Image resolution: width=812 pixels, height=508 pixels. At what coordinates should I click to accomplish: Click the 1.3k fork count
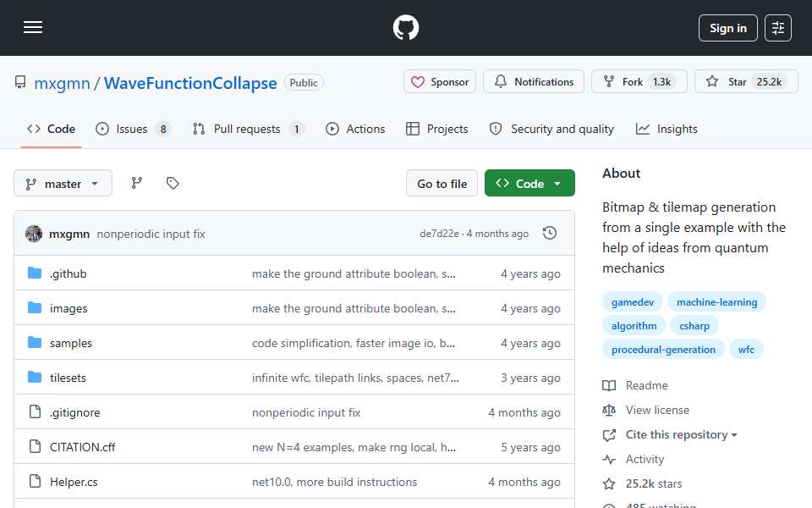[x=661, y=82]
